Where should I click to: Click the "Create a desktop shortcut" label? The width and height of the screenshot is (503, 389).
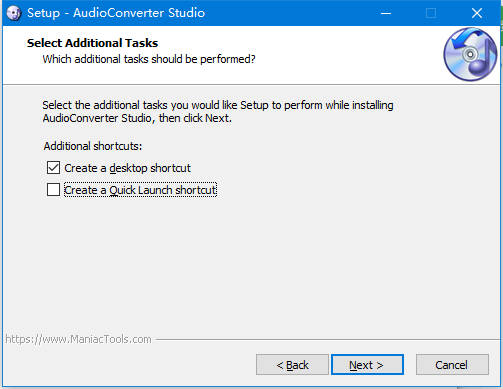pyautogui.click(x=127, y=168)
